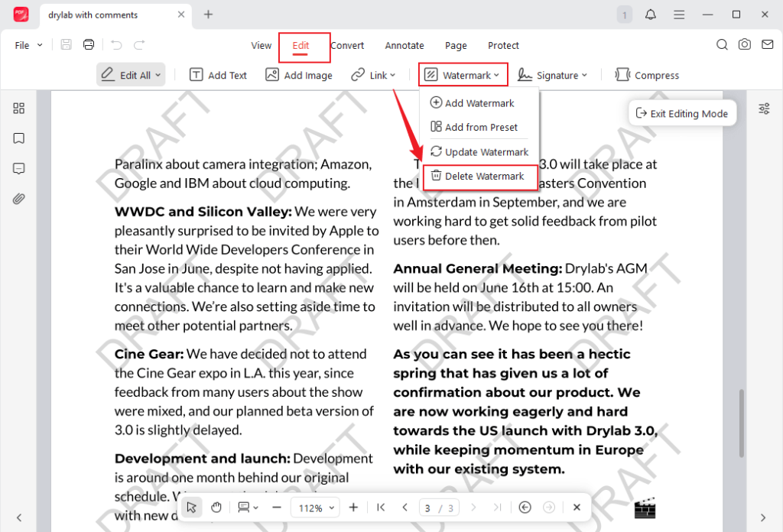Screen dimensions: 783x532
Task: Print the document
Action: pyautogui.click(x=89, y=44)
